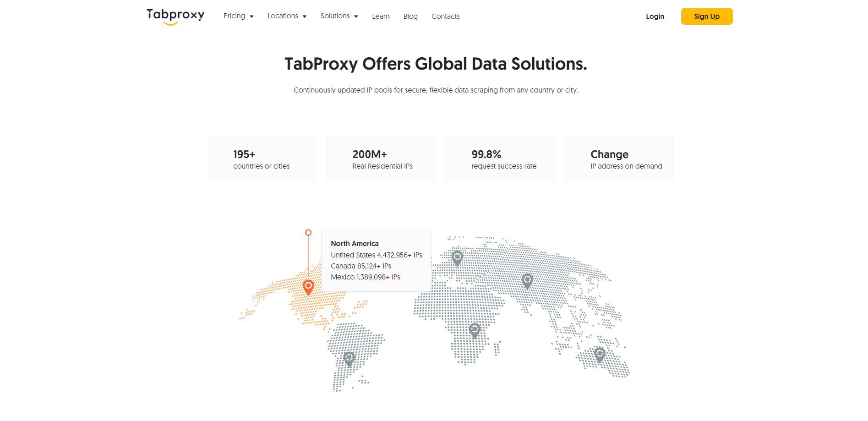The width and height of the screenshot is (868, 421).
Task: Select the Africa map pin
Action: point(475,331)
